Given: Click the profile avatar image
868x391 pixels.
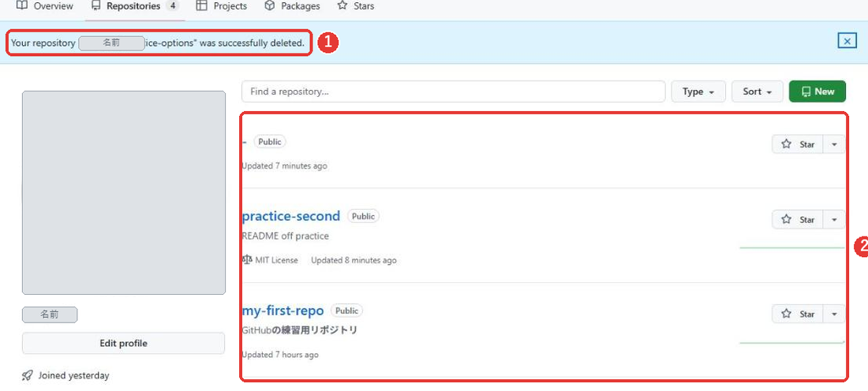Looking at the screenshot, I should tap(123, 192).
